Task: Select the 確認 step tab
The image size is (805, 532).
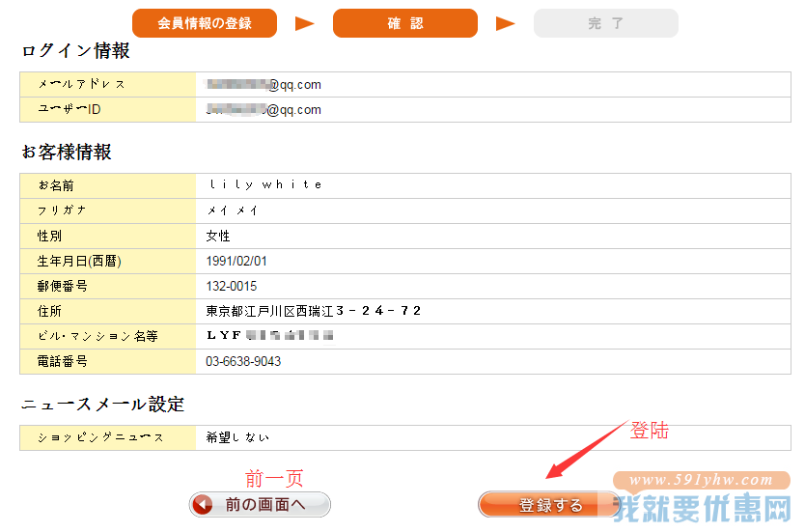Action: tap(405, 23)
